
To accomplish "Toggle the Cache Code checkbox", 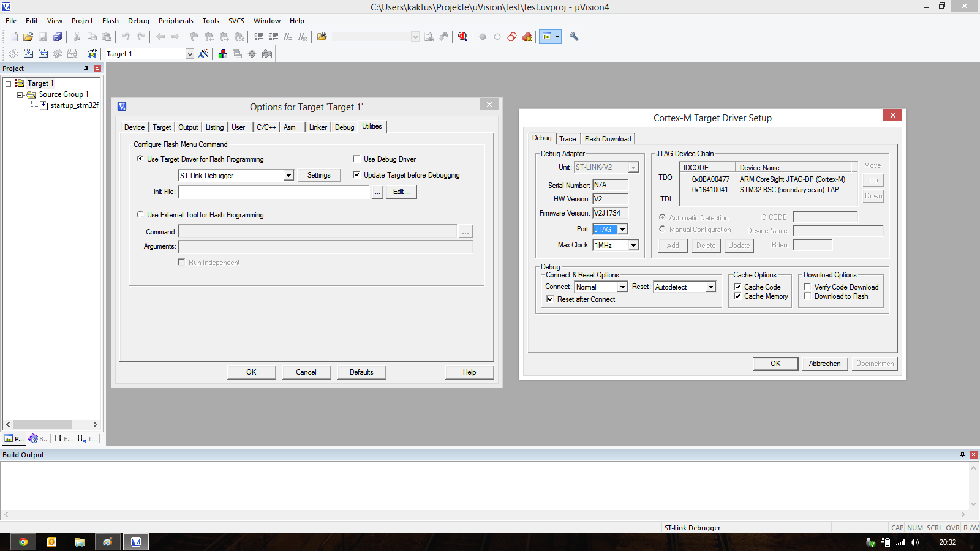I will 737,287.
